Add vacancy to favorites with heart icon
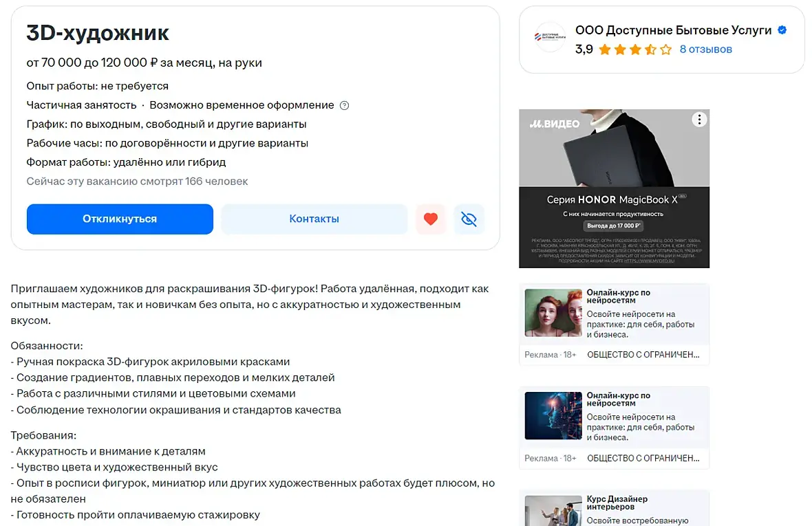Viewport: 812px width, 526px height. pos(430,219)
